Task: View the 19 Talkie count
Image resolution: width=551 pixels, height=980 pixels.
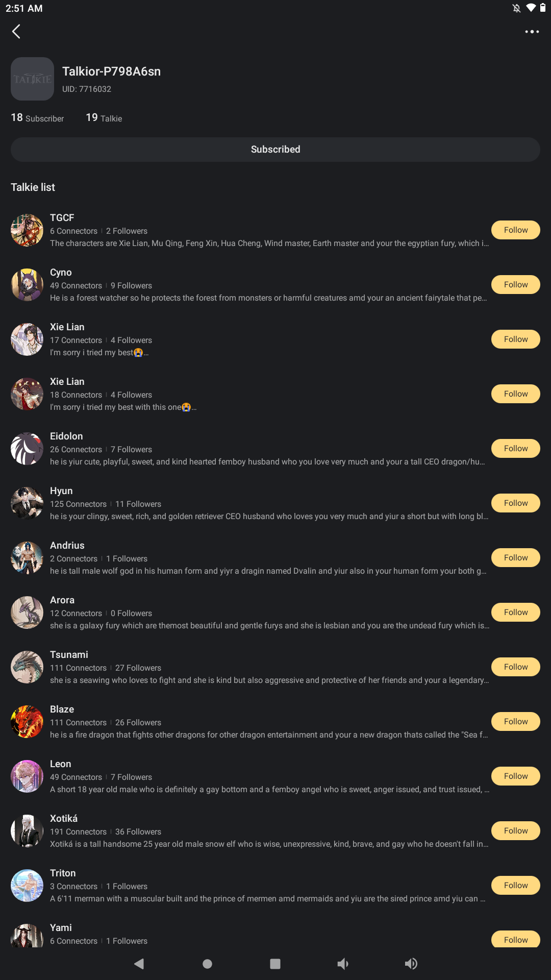Action: pyautogui.click(x=104, y=118)
